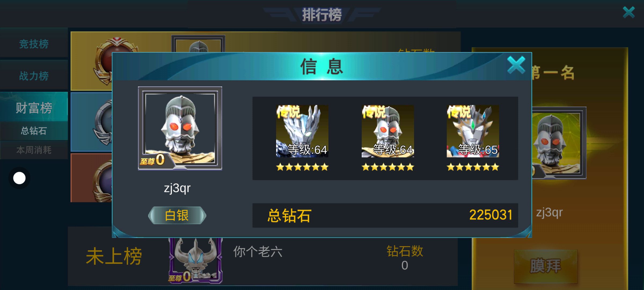Viewport: 644px width, 290px height.
Task: Close the 信息 info dialog
Action: click(516, 65)
